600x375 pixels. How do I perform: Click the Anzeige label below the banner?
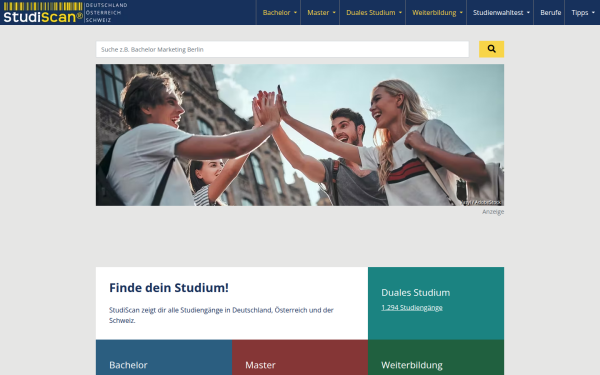493,212
